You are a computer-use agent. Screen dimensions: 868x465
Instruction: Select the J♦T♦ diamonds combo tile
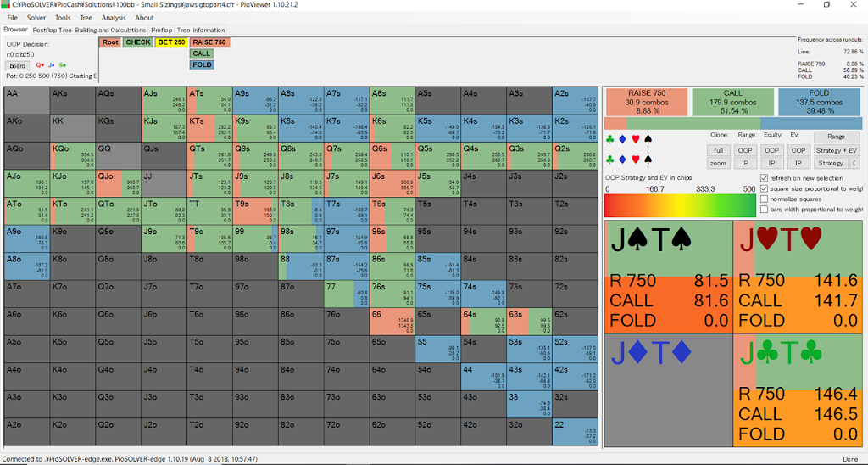668,390
